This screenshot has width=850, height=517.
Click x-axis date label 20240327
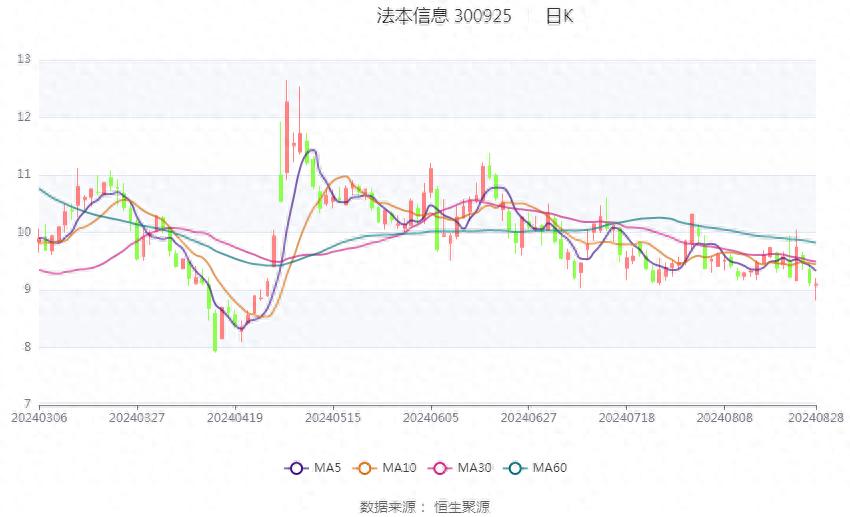tap(137, 418)
